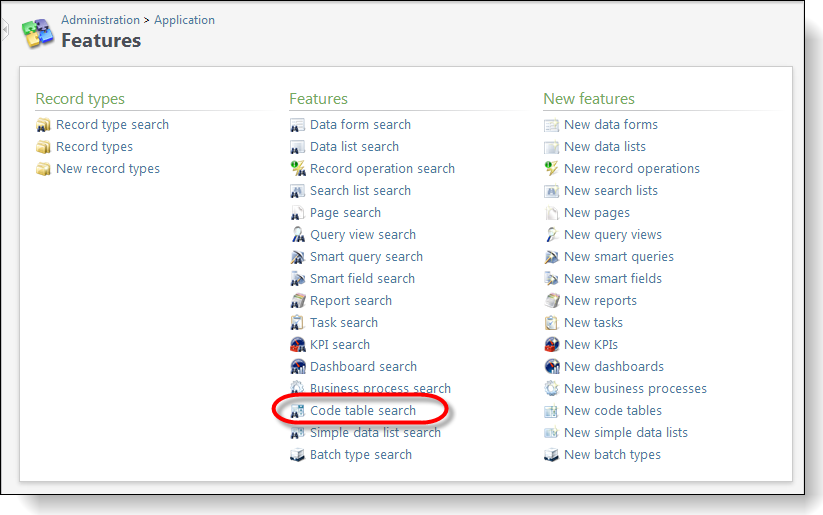This screenshot has height=515, width=823.
Task: Click the Features page header icon
Action: 37,33
